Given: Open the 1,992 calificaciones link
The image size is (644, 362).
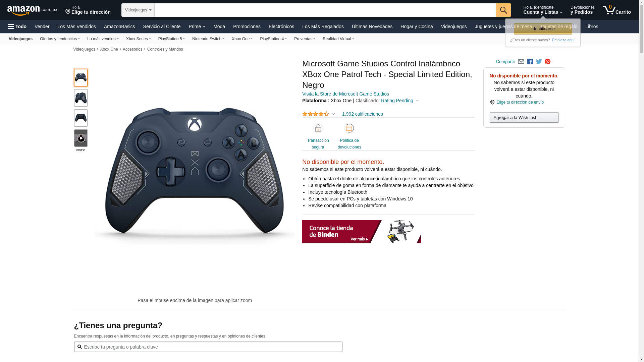Looking at the screenshot, I should 362,114.
